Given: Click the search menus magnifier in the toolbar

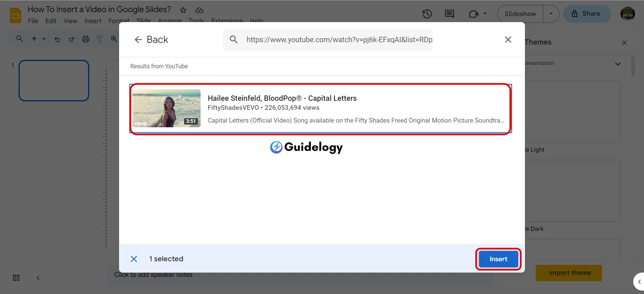Looking at the screenshot, I should coord(19,39).
